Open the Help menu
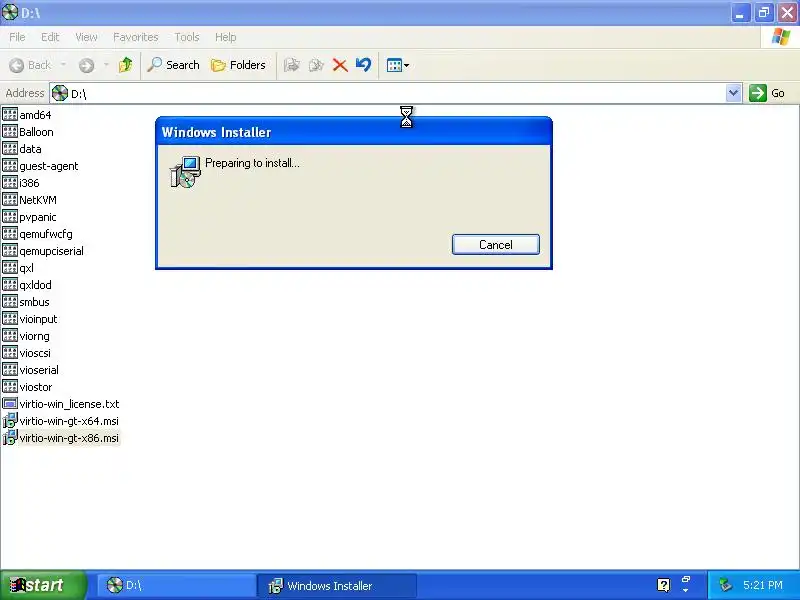The height and width of the screenshot is (600, 800). click(x=226, y=37)
